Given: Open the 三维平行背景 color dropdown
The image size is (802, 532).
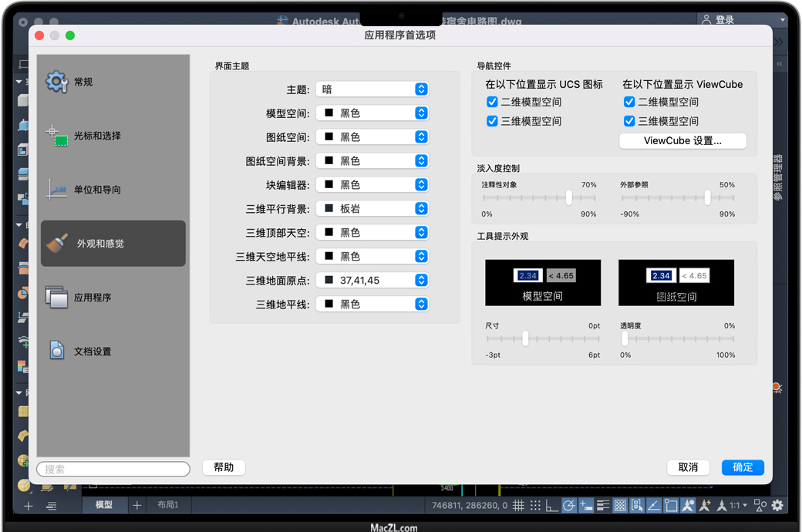Looking at the screenshot, I should pyautogui.click(x=372, y=209).
